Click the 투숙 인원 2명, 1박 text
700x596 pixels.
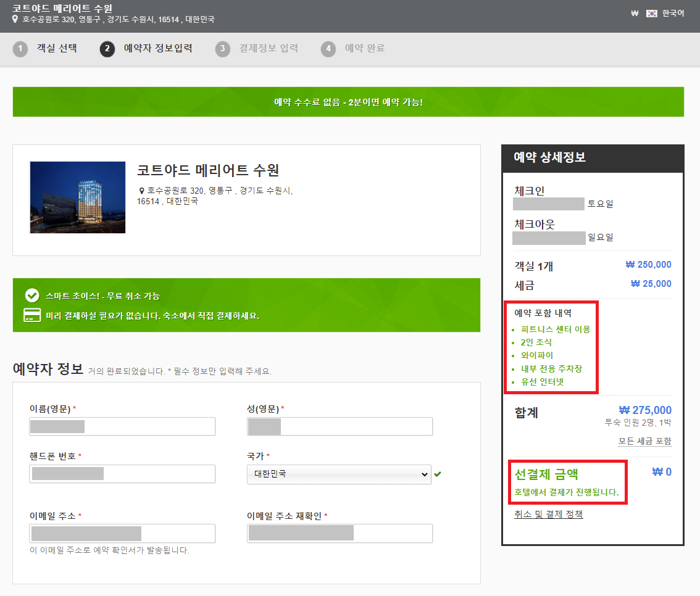click(638, 423)
